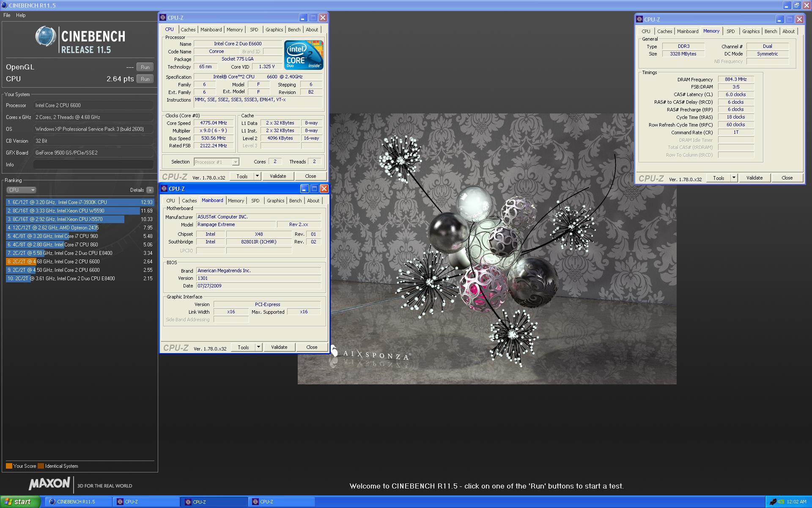Viewport: 812px width, 508px height.
Task: Click the Info input field
Action: pyautogui.click(x=93, y=165)
